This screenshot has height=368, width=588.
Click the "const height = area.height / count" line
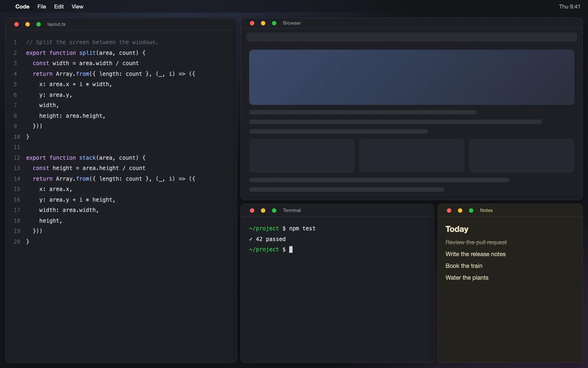coord(89,168)
